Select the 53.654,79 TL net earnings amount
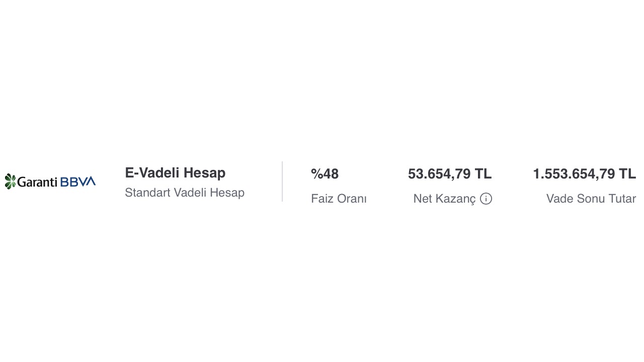644x362 pixels. pyautogui.click(x=450, y=174)
